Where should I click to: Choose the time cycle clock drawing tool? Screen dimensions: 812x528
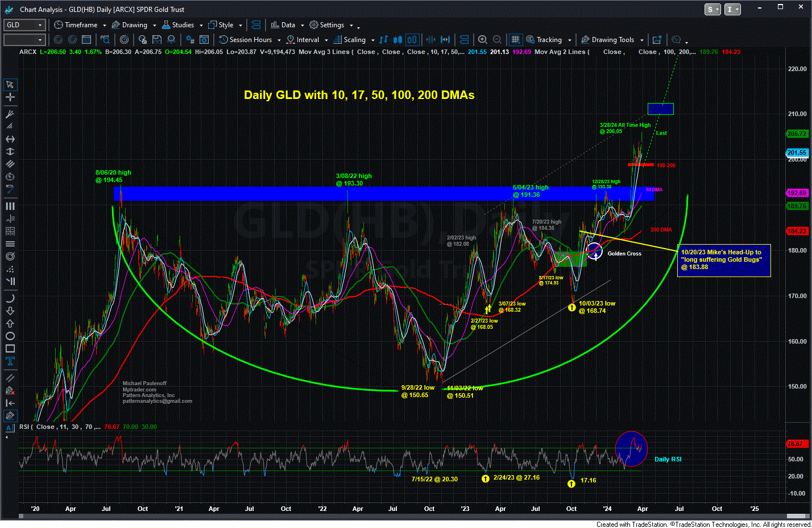[x=10, y=177]
